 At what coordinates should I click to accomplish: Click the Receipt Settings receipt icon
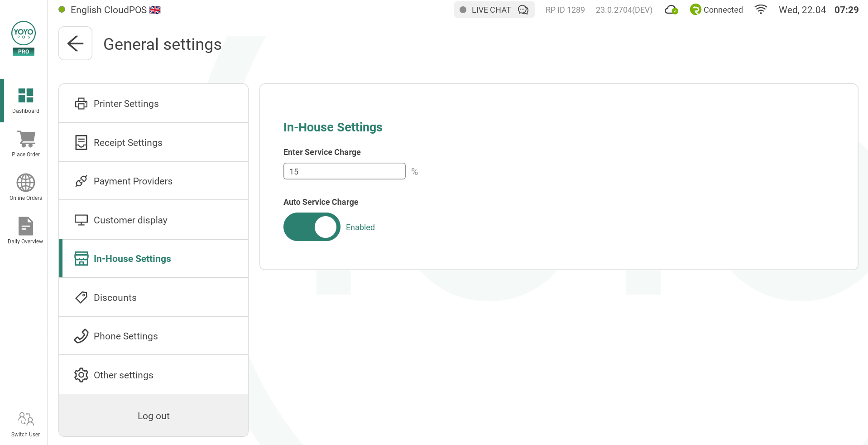coord(81,142)
